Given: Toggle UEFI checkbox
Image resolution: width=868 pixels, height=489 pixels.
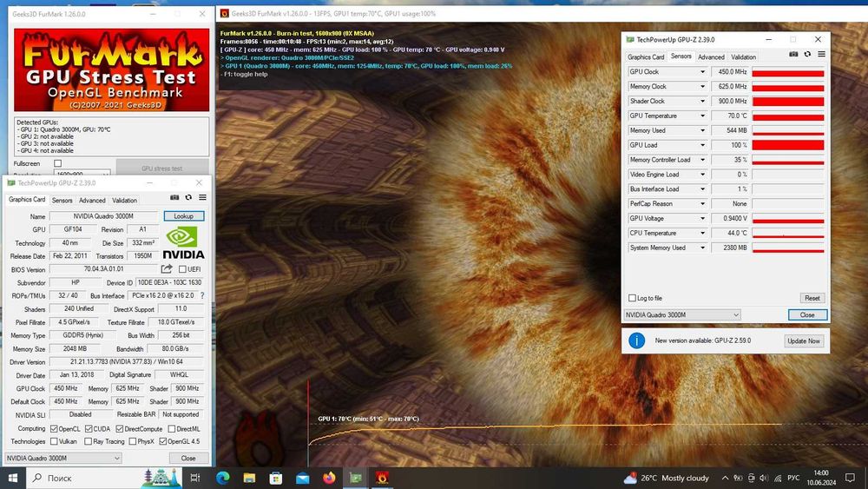Looking at the screenshot, I should [x=182, y=269].
